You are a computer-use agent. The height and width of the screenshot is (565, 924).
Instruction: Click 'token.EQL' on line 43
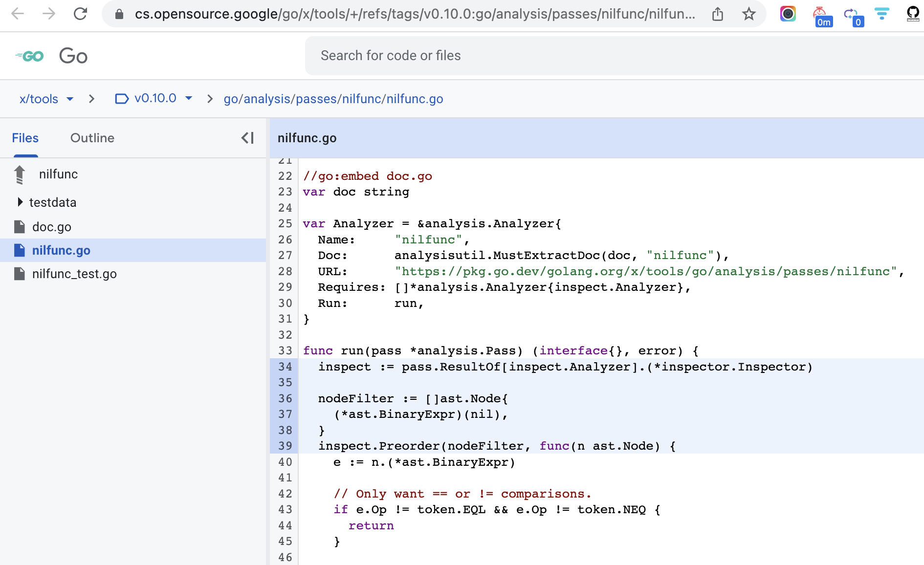tap(451, 509)
